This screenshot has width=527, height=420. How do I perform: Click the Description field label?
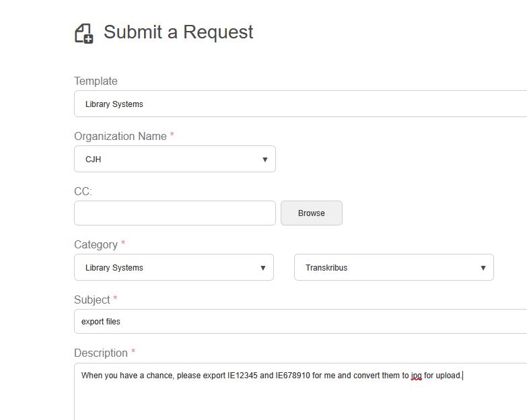pyautogui.click(x=101, y=353)
